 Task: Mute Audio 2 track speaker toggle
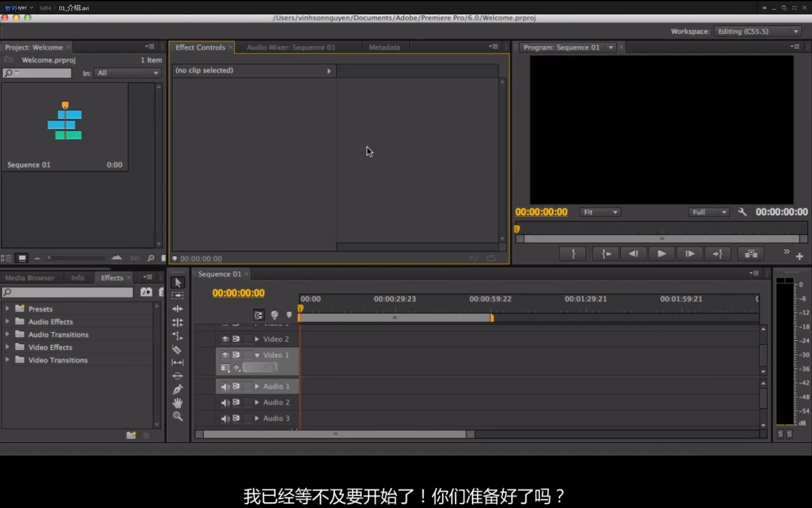tap(225, 403)
